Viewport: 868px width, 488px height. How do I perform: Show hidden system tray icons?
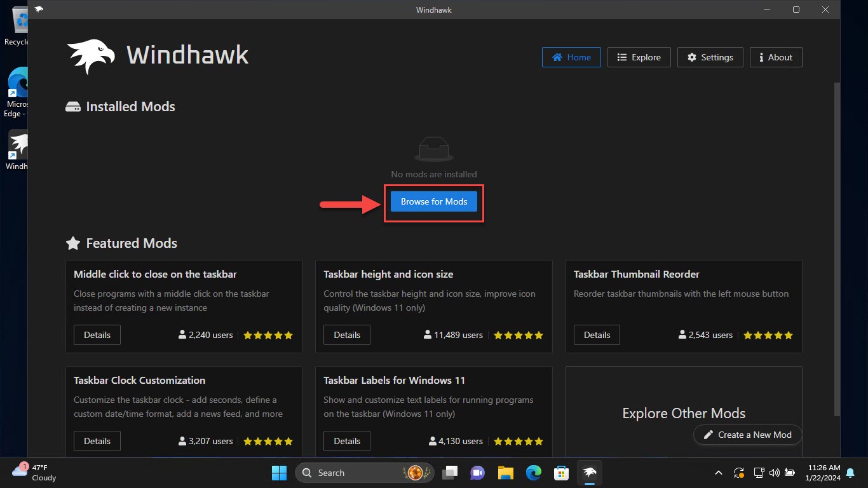pyautogui.click(x=719, y=473)
